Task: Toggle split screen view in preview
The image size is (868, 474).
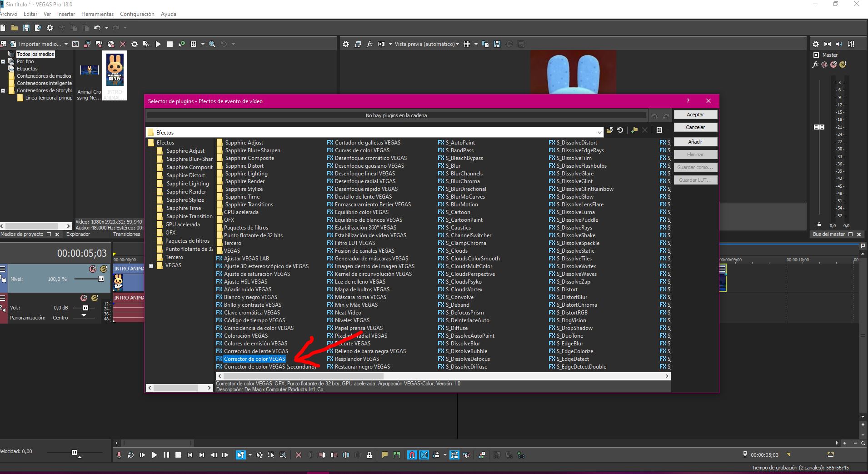Action: [x=381, y=44]
